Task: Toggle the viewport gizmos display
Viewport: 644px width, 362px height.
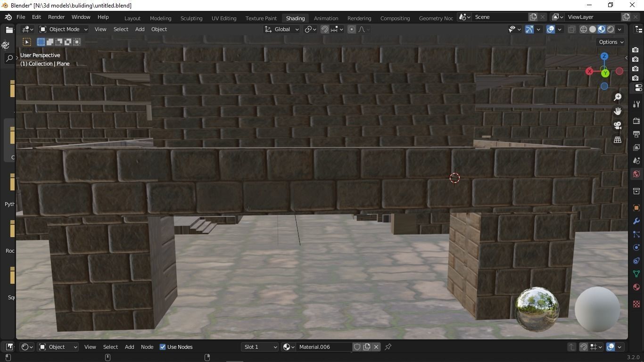Action: 529,29
